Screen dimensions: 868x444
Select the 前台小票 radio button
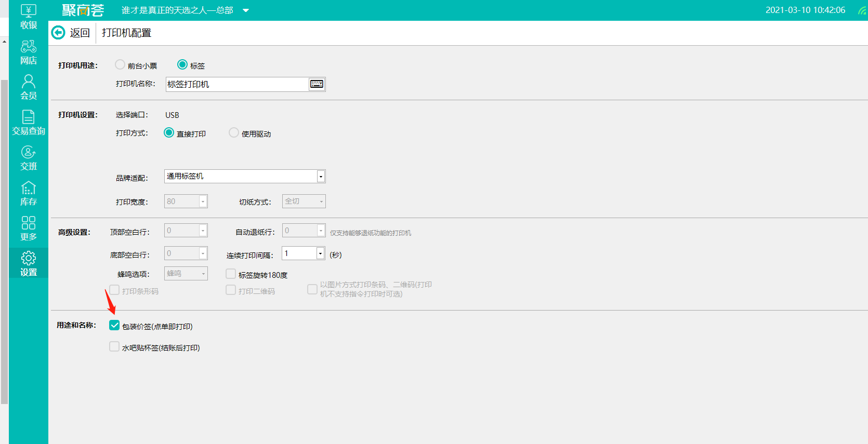pos(120,64)
